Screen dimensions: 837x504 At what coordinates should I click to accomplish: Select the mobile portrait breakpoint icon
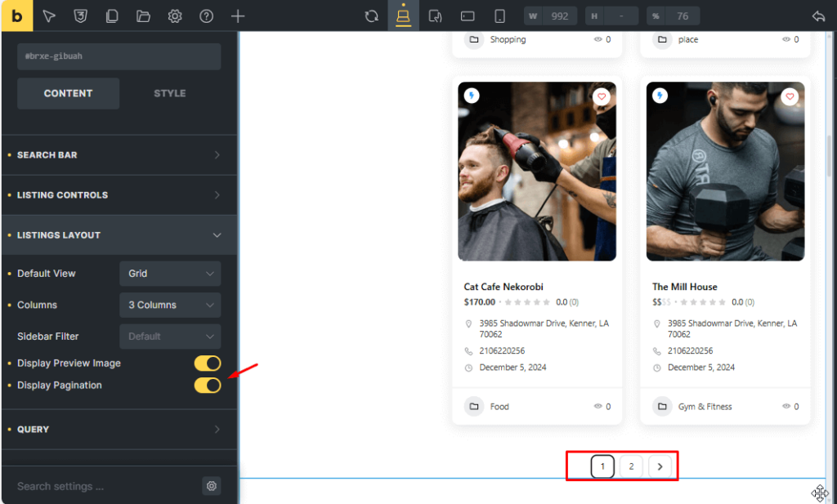[x=499, y=16]
